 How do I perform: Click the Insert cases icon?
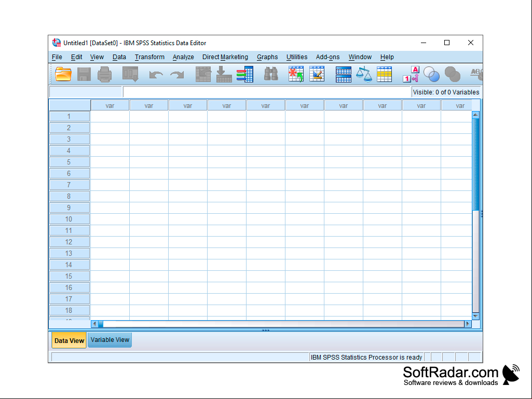point(296,74)
